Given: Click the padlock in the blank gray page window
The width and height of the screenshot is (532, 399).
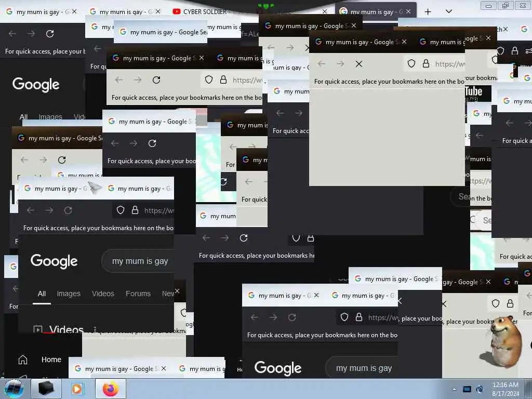Looking at the screenshot, I should coord(426,64).
